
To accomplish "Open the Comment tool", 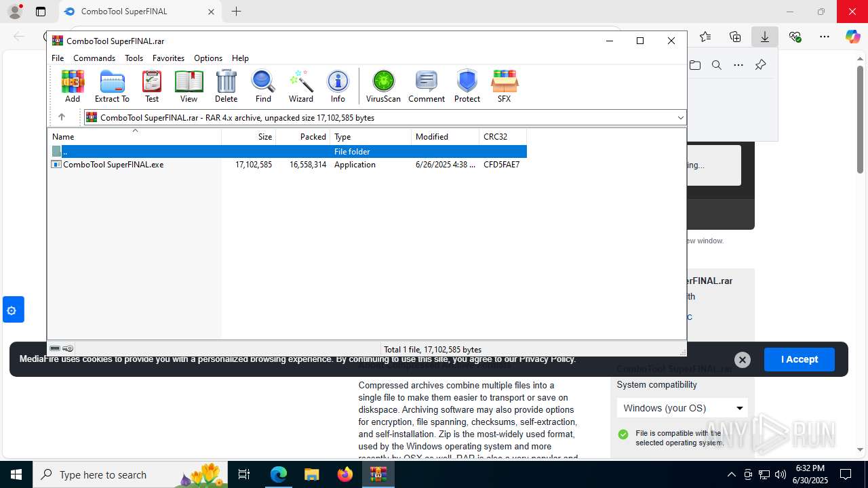I will tap(427, 86).
